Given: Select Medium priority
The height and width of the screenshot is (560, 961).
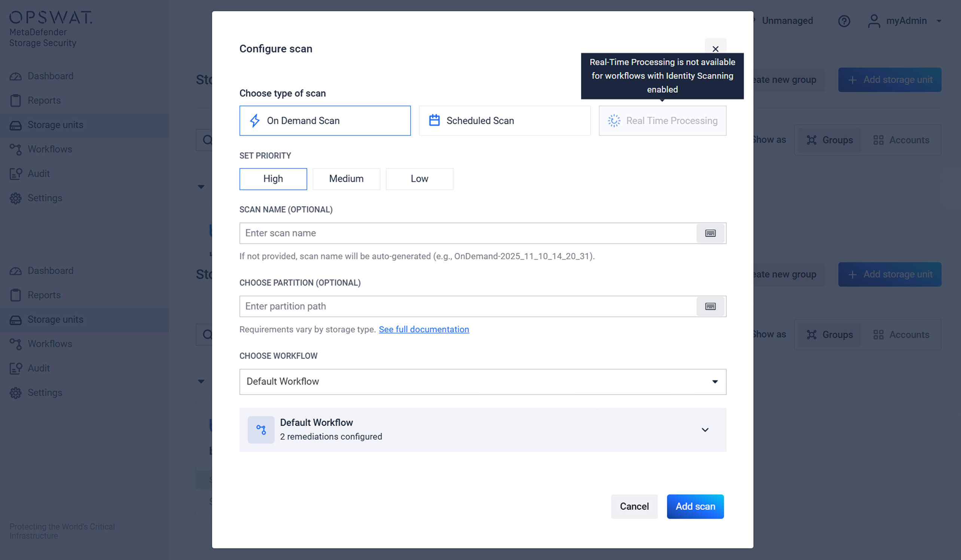Looking at the screenshot, I should [x=346, y=179].
